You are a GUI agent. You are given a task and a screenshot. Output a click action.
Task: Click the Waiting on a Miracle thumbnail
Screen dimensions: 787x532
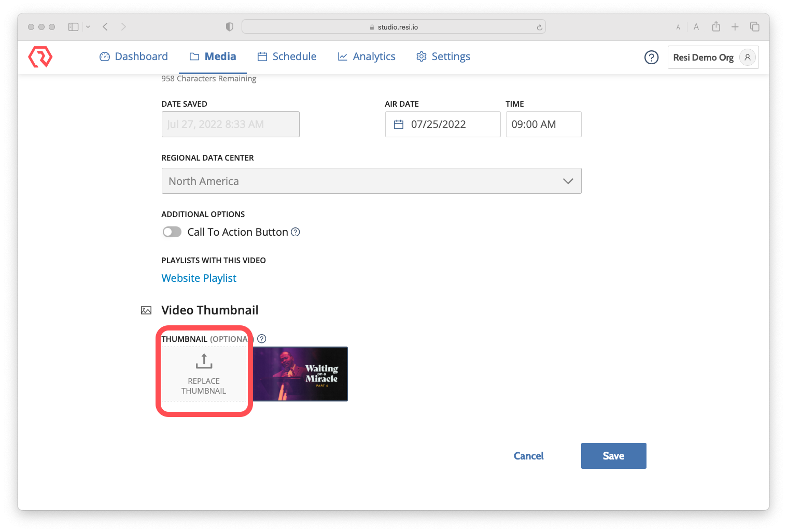point(300,374)
